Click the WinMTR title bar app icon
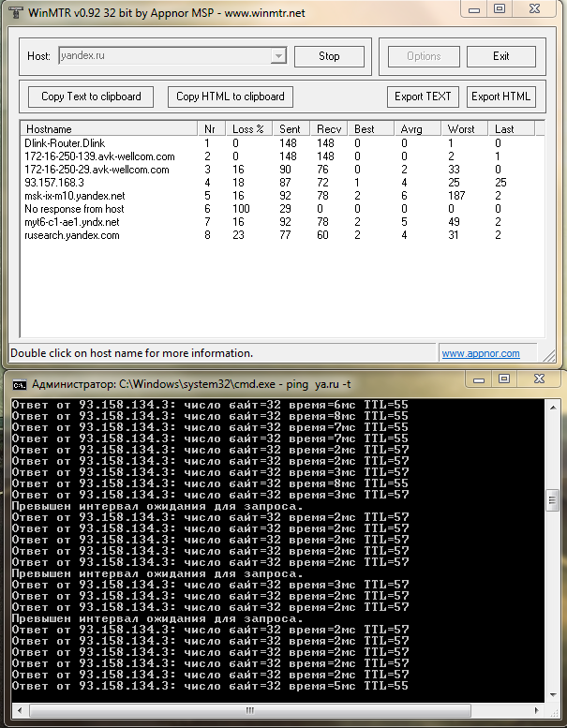The image size is (567, 728). click(x=16, y=12)
